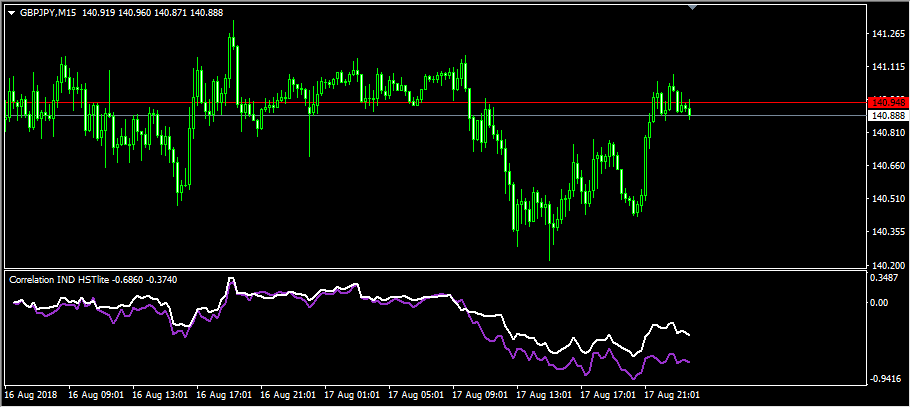This screenshot has height=408, width=911.
Task: Click the GBPJPY,M15 chart title text
Action: tap(48, 12)
